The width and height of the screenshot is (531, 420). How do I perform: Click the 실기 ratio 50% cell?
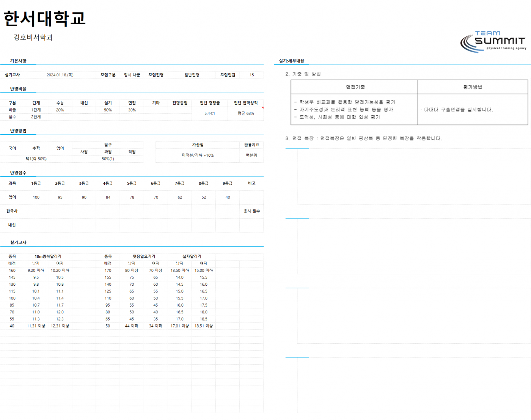click(108, 110)
